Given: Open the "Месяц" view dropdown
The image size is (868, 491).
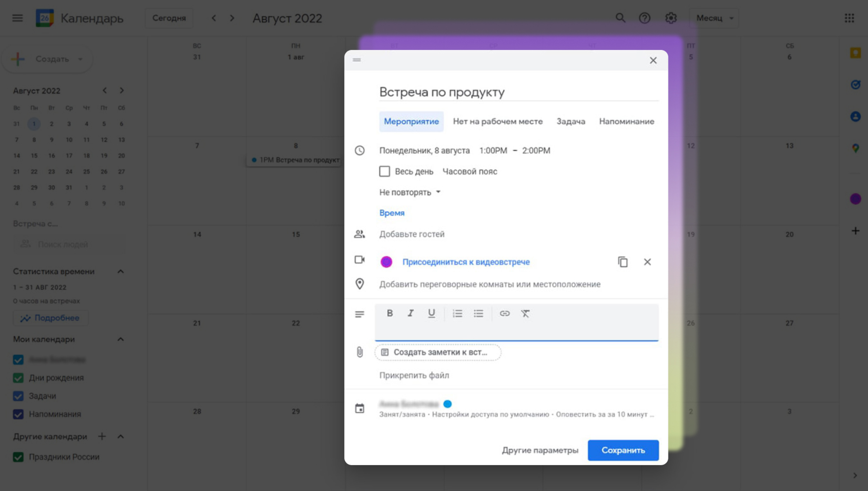Looking at the screenshot, I should (x=714, y=18).
